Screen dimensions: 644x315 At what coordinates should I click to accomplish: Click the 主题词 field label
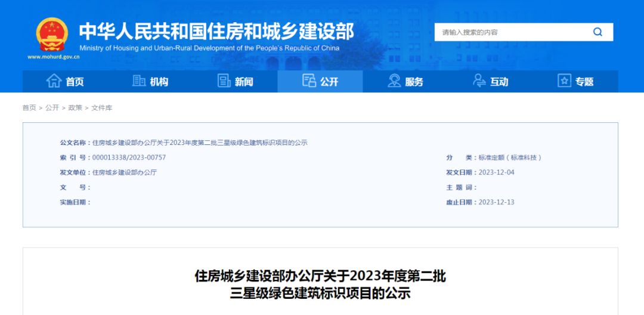pos(462,187)
